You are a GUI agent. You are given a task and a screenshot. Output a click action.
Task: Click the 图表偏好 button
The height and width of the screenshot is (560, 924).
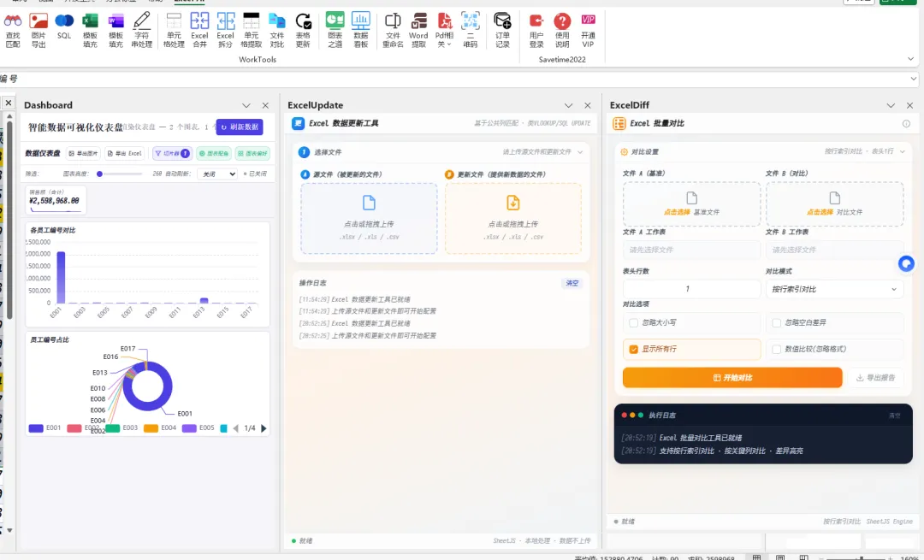click(x=252, y=153)
